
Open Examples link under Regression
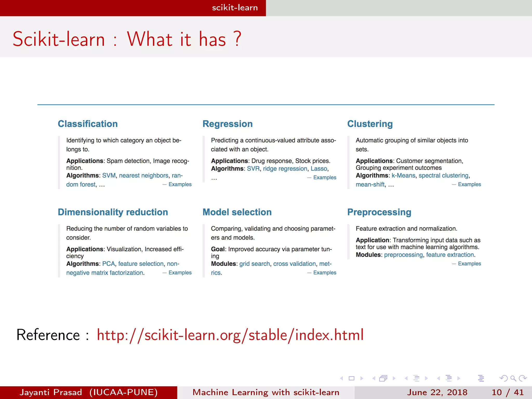click(x=325, y=178)
